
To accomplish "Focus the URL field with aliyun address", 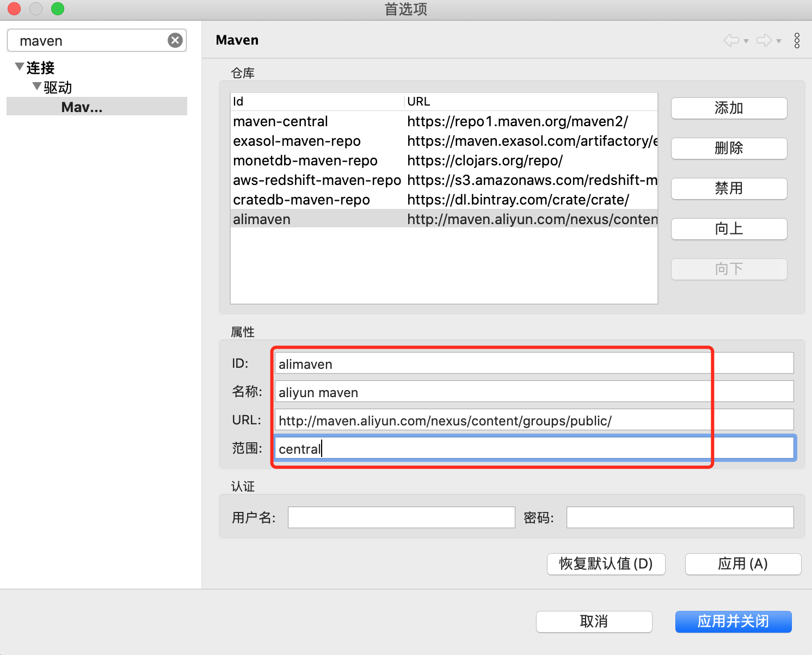I will (x=534, y=420).
